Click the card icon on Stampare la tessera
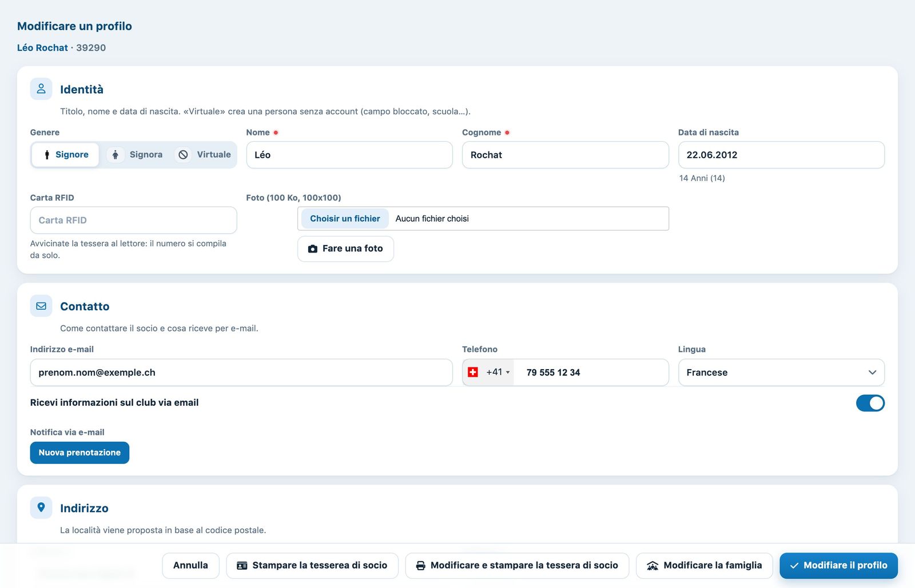The width and height of the screenshot is (915, 588). coord(242,566)
